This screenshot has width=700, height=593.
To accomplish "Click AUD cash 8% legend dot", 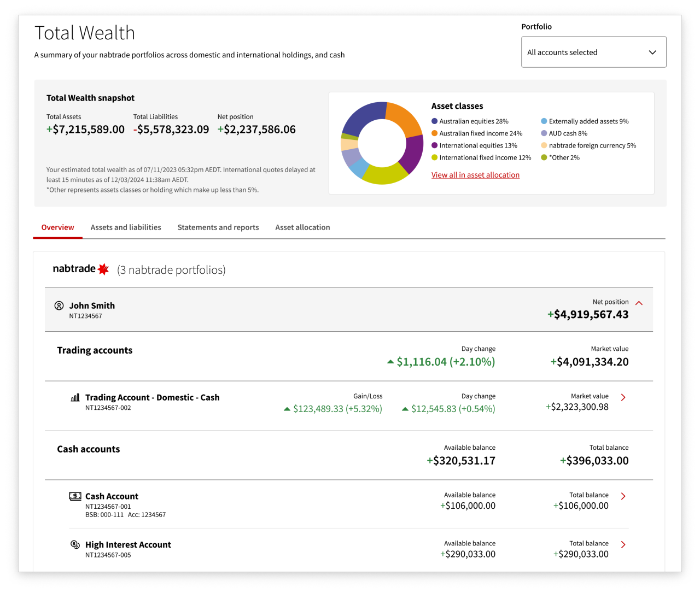I will coord(544,133).
